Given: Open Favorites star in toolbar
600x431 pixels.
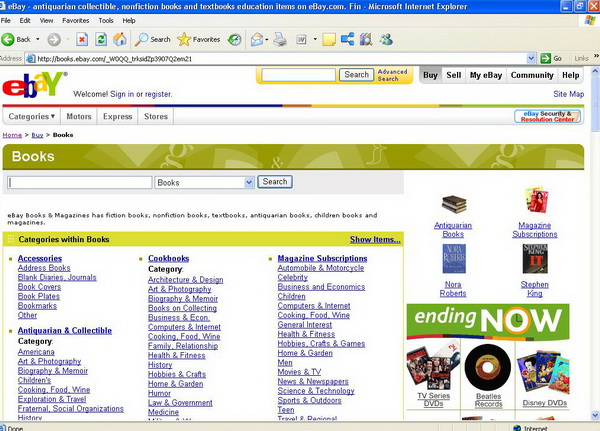Looking at the screenshot, I should pos(184,39).
